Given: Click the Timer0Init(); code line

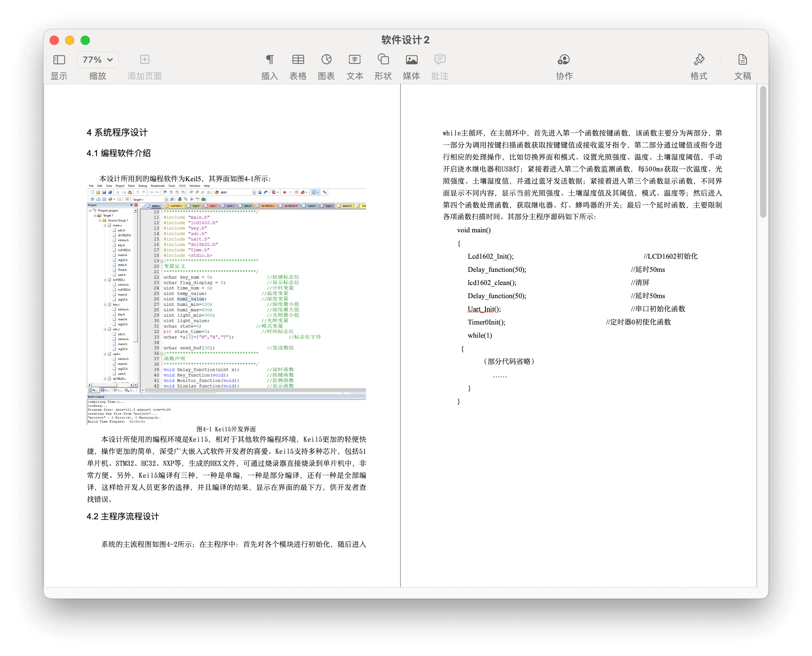Looking at the screenshot, I should click(x=486, y=322).
